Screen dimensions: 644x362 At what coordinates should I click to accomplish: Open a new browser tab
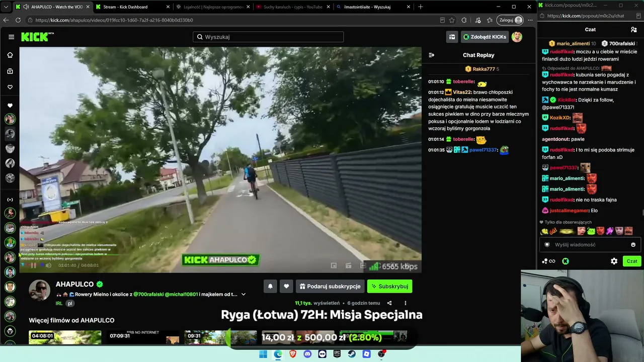(x=421, y=7)
